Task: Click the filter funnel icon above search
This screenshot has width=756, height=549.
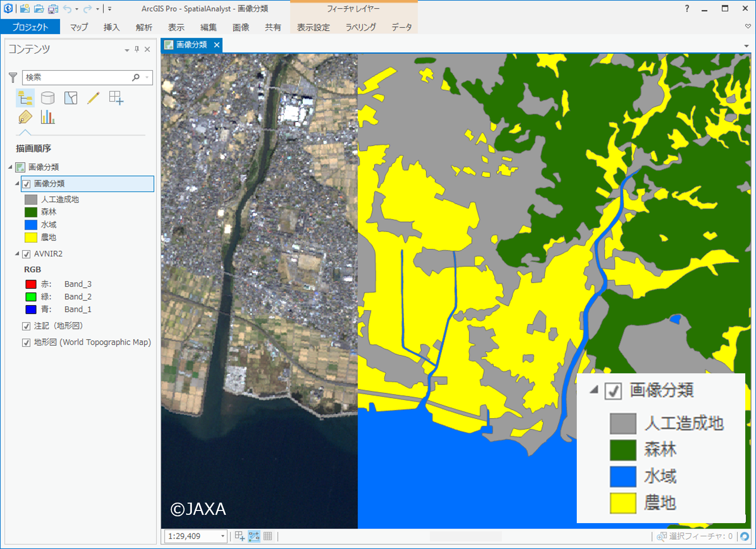Action: coord(13,77)
